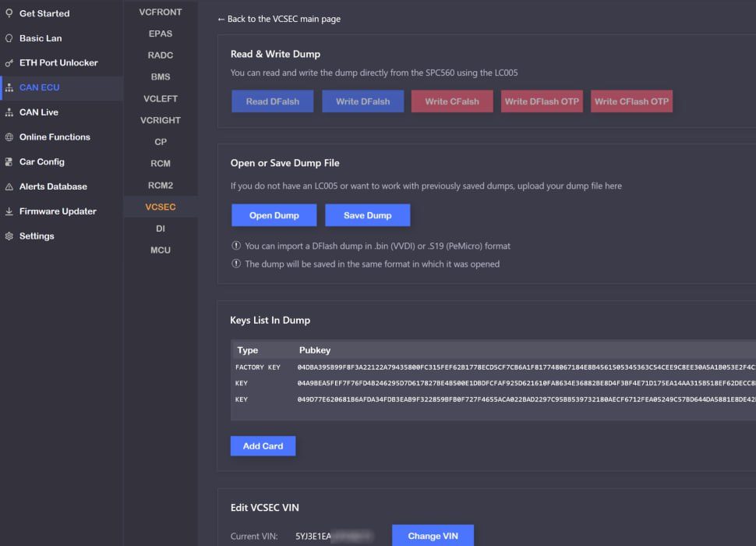Click the Firmware Updater download icon
The image size is (756, 546).
9,211
